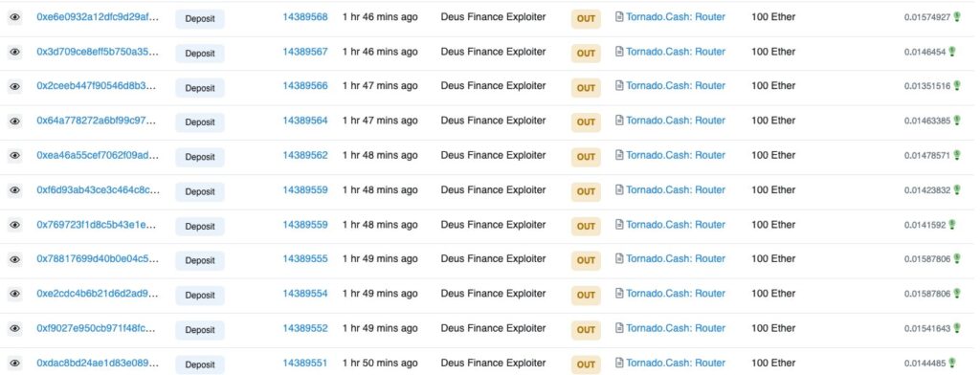Open block number 14389568
Image resolution: width=980 pixels, height=375 pixels.
tap(305, 17)
